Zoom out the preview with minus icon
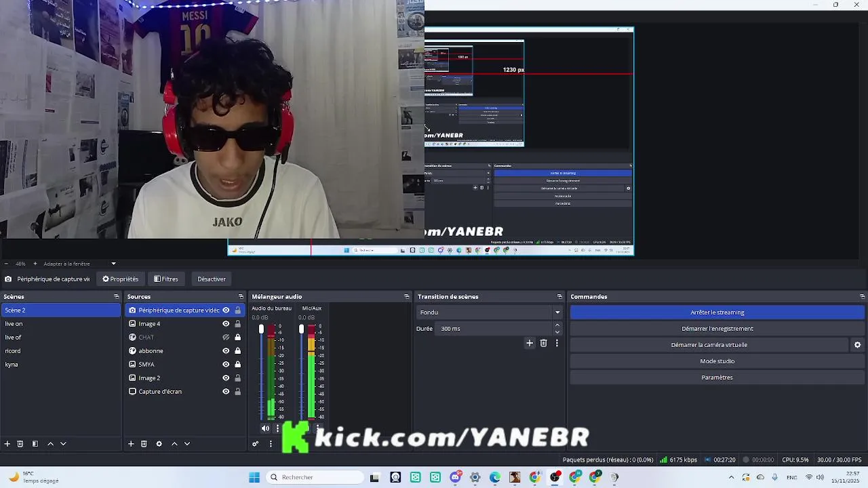 pos(6,264)
